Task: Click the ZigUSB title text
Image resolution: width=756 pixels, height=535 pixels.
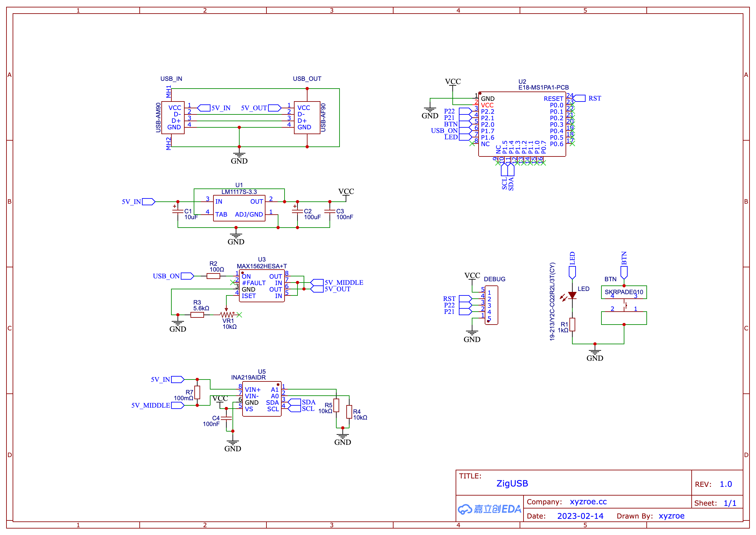Action: pos(512,483)
